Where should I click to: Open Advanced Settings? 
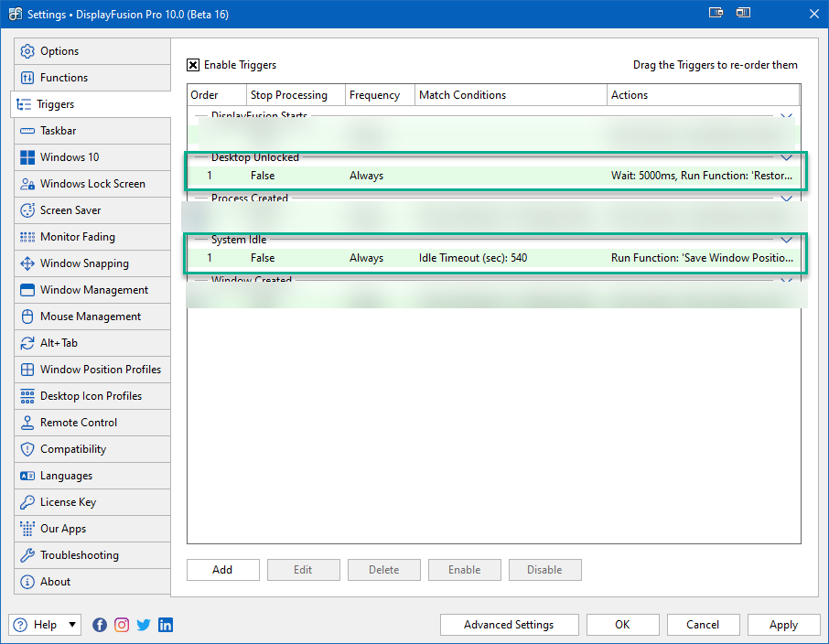509,625
